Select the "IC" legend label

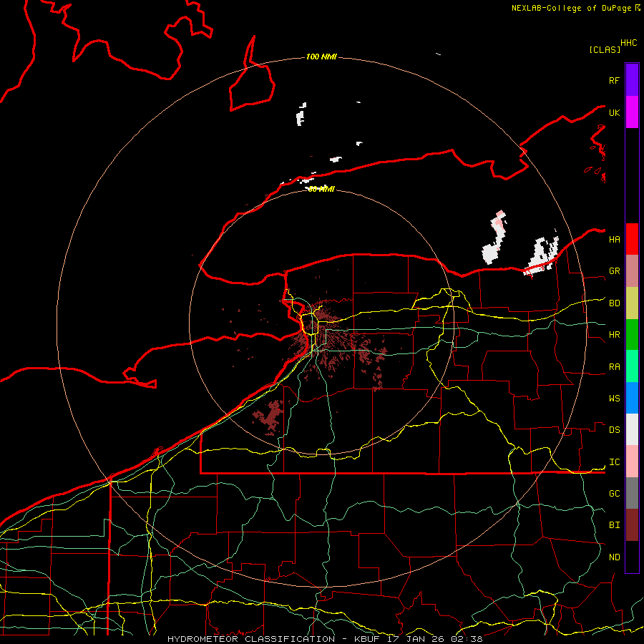[614, 462]
